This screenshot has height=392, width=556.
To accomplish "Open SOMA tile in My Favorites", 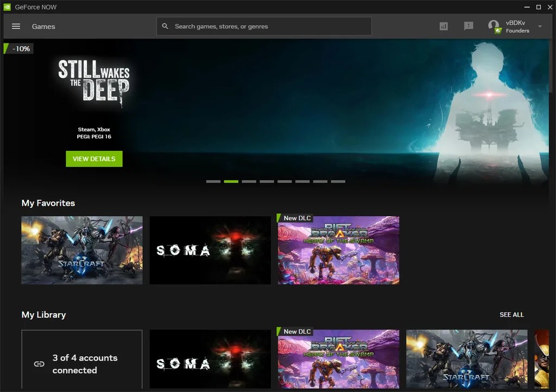I will tap(210, 250).
